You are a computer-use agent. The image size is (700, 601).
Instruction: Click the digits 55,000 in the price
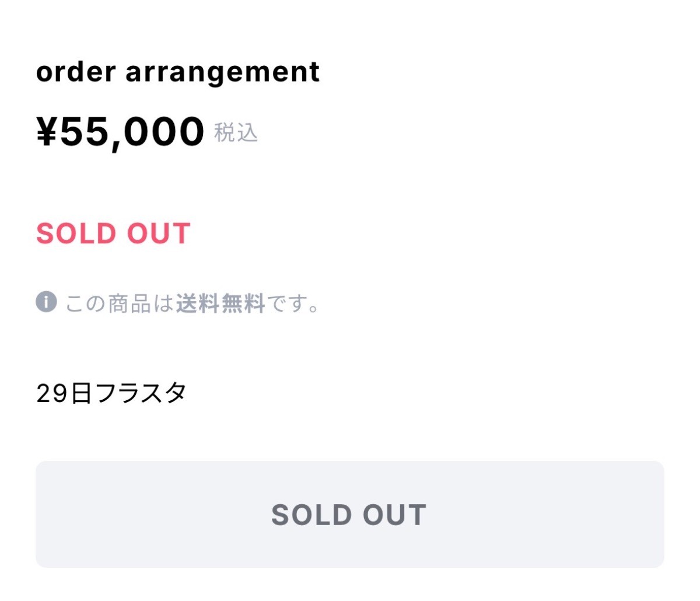(x=132, y=132)
